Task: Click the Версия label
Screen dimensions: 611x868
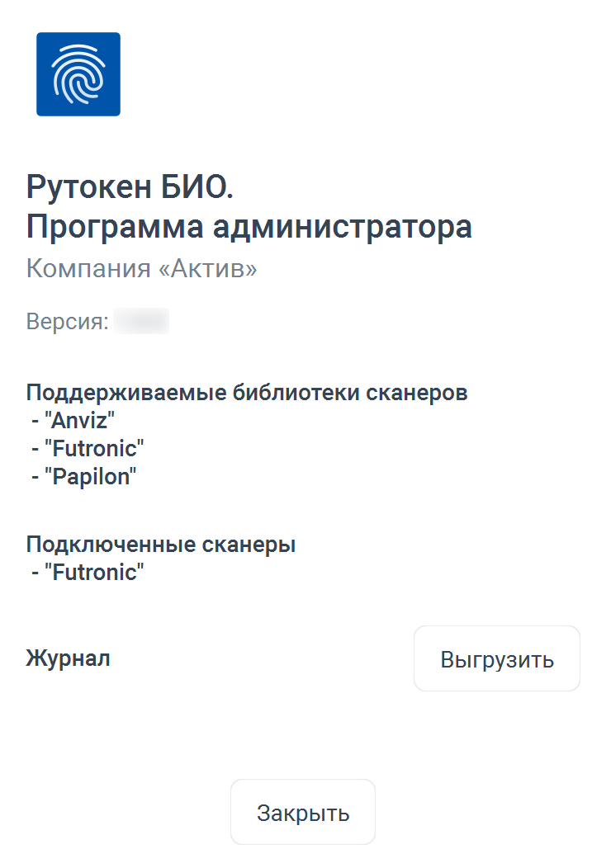Action: coord(68,321)
